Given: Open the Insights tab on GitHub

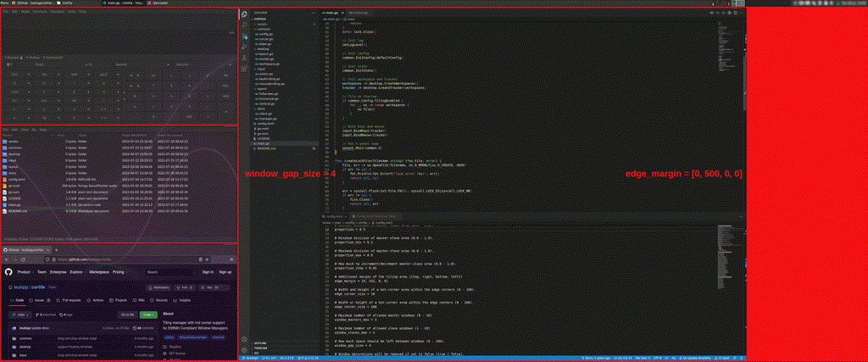Looking at the screenshot, I should click(x=182, y=300).
